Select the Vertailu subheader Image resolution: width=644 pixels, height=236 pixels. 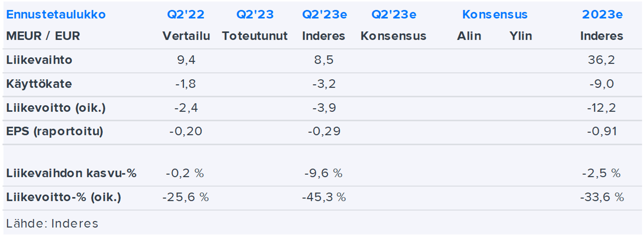coord(186,36)
